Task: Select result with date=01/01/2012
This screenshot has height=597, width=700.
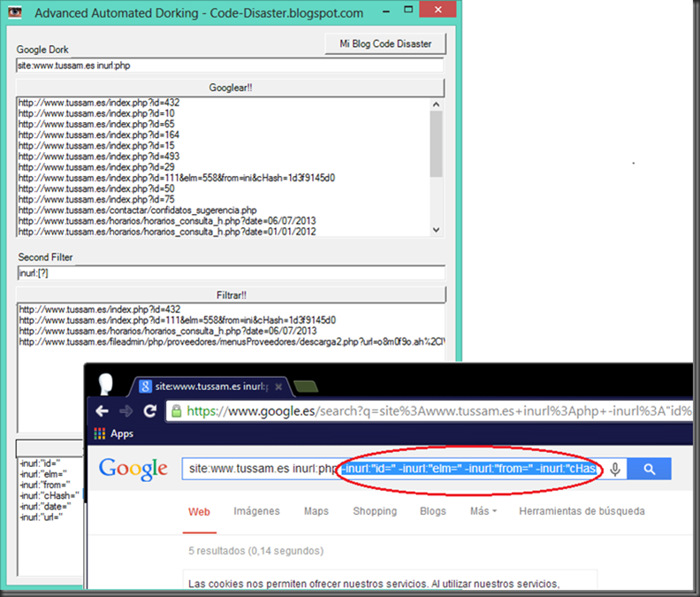Action: tap(167, 232)
